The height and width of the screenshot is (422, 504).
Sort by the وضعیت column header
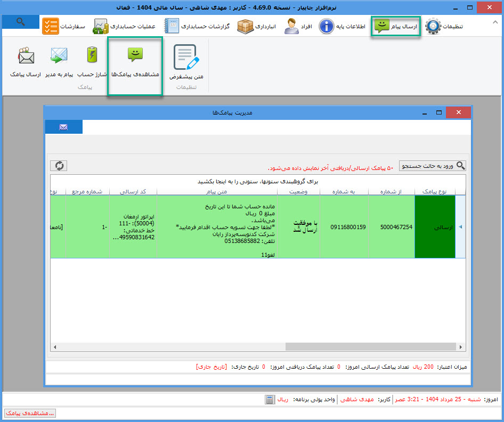point(298,191)
